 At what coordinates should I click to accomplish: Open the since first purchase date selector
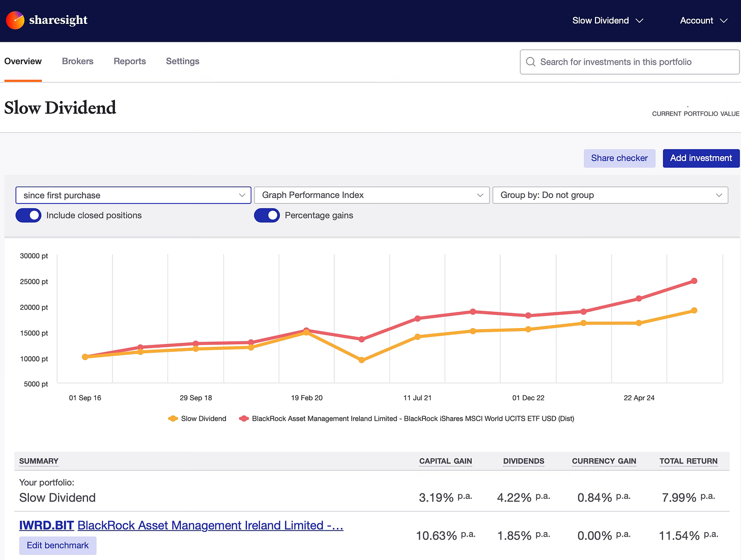pyautogui.click(x=133, y=195)
